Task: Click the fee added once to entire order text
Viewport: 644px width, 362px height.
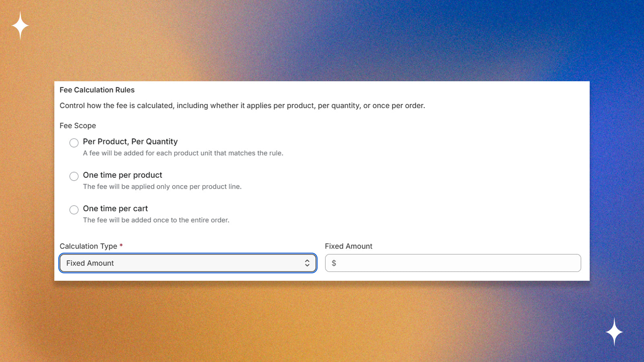Action: tap(156, 220)
